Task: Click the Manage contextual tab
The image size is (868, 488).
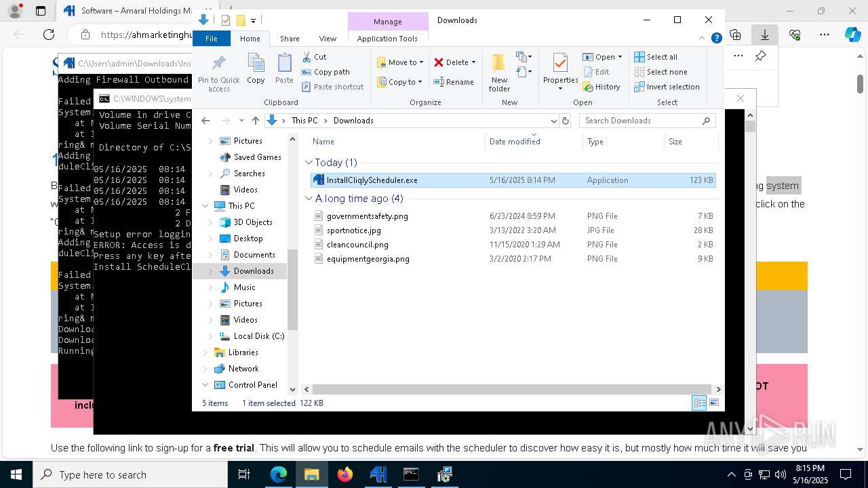Action: coord(387,22)
